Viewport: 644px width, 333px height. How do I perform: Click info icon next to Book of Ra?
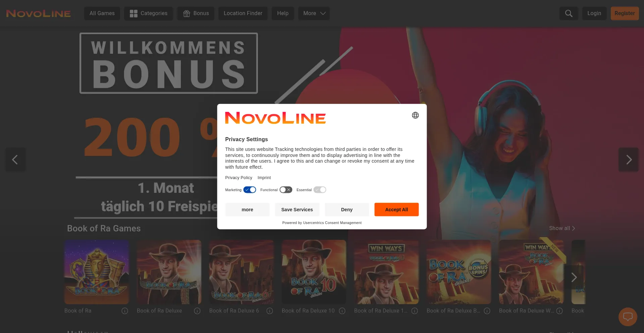click(125, 311)
